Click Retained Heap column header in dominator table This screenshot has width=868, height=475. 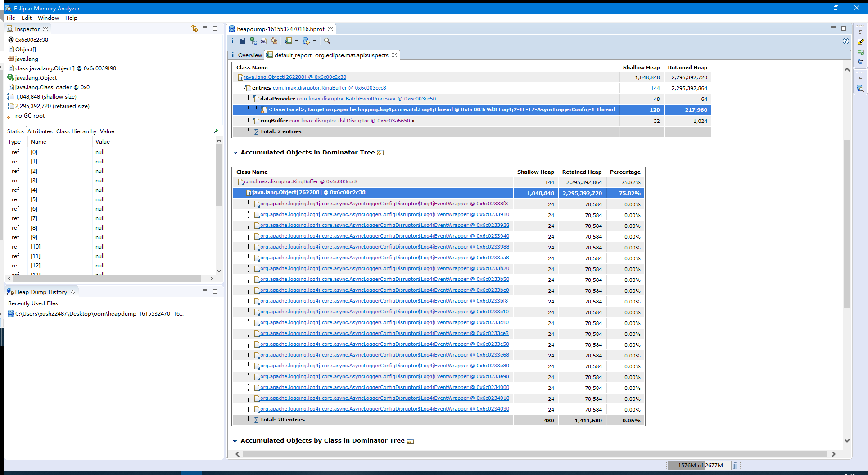pyautogui.click(x=581, y=172)
